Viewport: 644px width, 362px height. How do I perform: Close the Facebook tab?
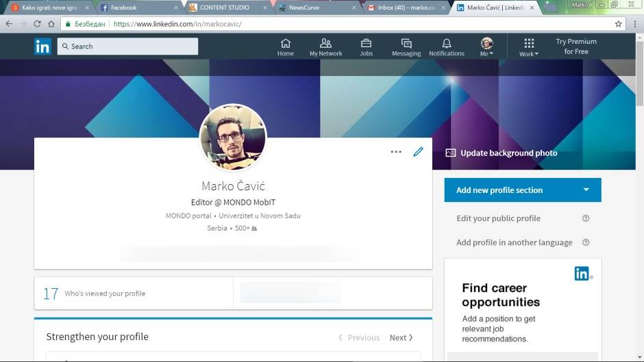pyautogui.click(x=176, y=8)
